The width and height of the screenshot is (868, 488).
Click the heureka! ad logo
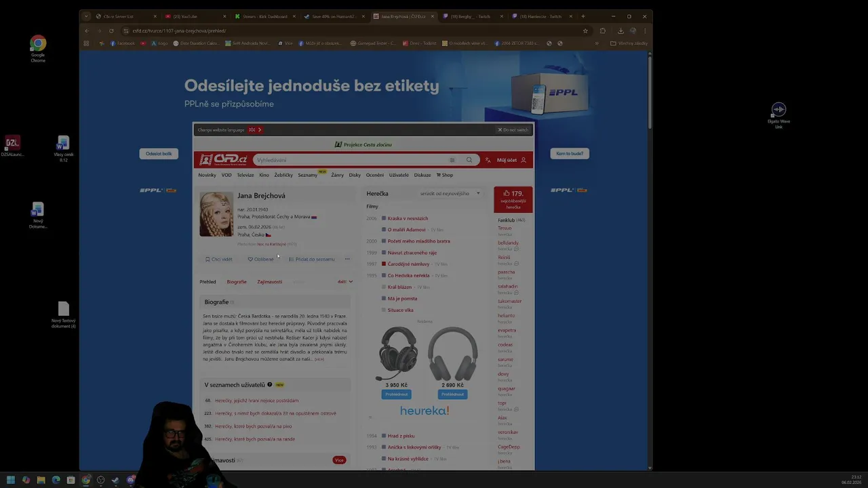click(425, 411)
